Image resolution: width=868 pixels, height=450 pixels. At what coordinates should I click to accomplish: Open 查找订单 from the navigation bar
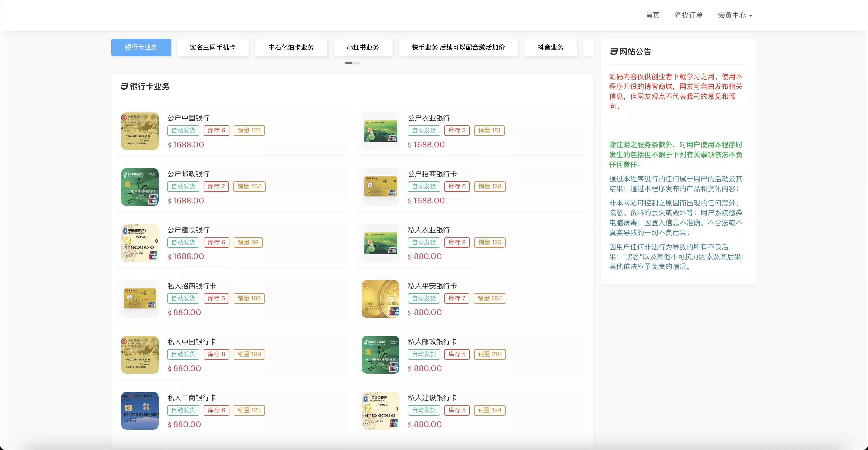click(688, 15)
